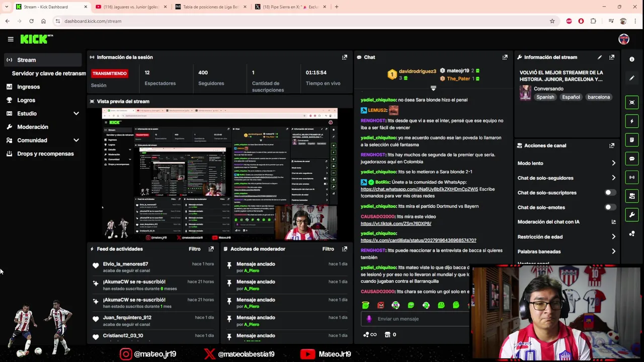644x362 pixels.
Task: Pop out the Información del stream panel
Action: (612, 57)
